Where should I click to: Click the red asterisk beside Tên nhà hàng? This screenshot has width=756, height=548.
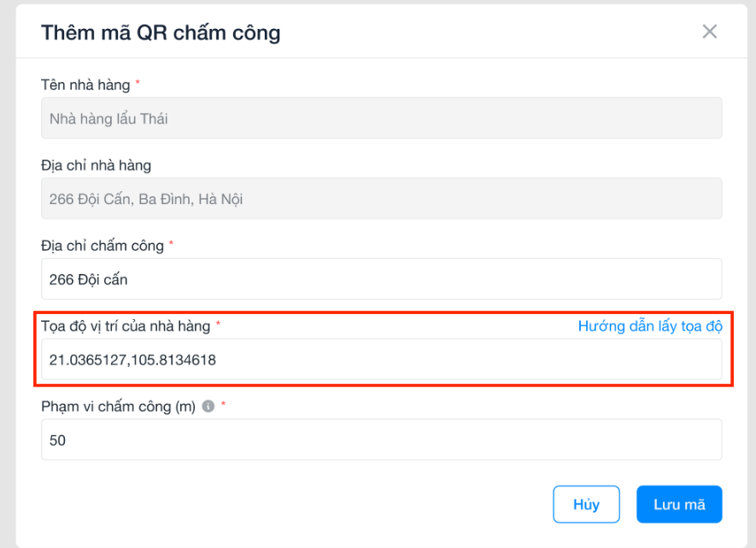(138, 83)
